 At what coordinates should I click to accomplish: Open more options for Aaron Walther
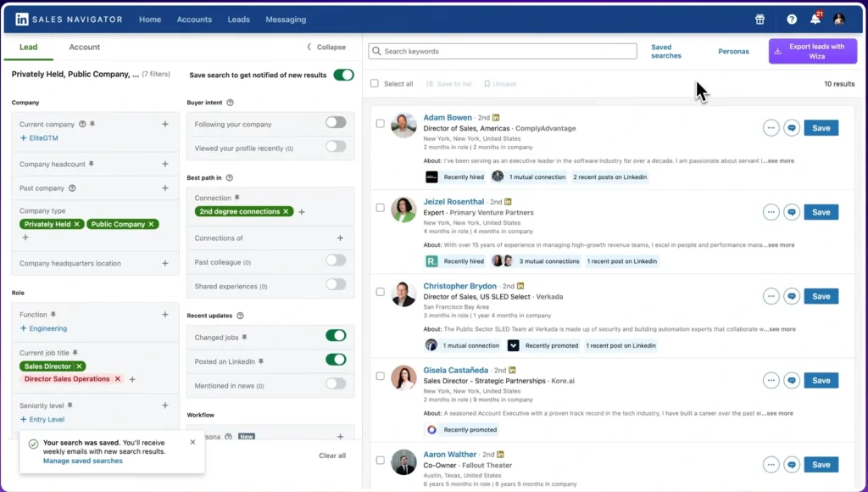point(771,465)
